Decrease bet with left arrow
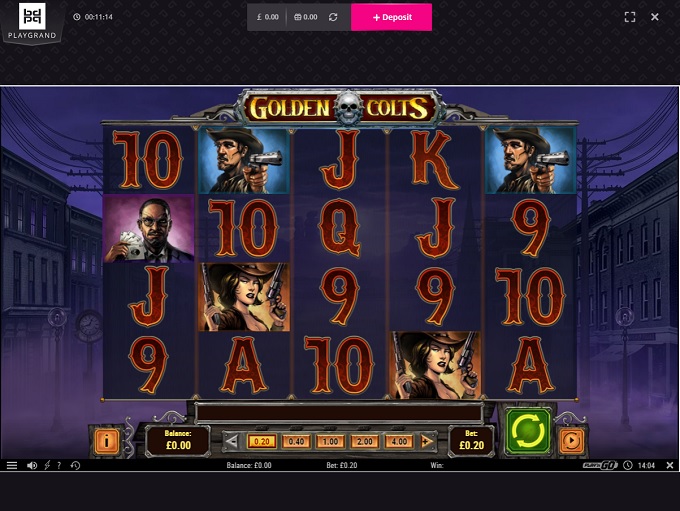This screenshot has width=680, height=511. point(232,442)
